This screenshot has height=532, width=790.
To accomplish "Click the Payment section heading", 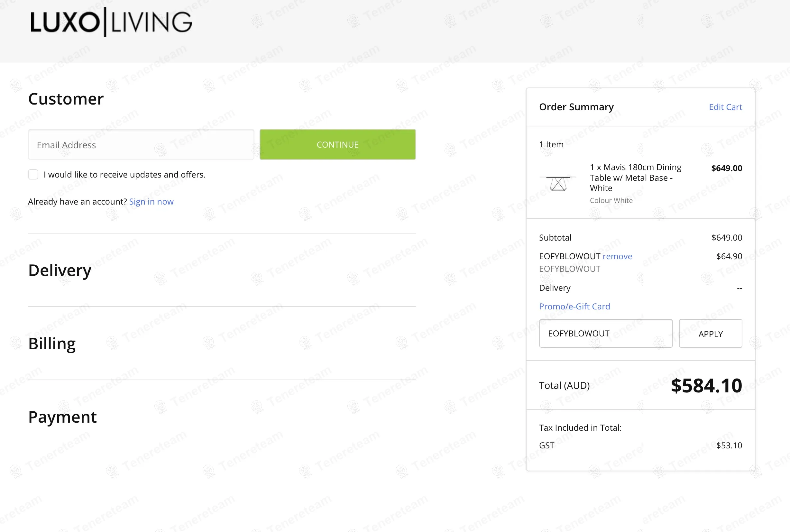I will pos(62,417).
